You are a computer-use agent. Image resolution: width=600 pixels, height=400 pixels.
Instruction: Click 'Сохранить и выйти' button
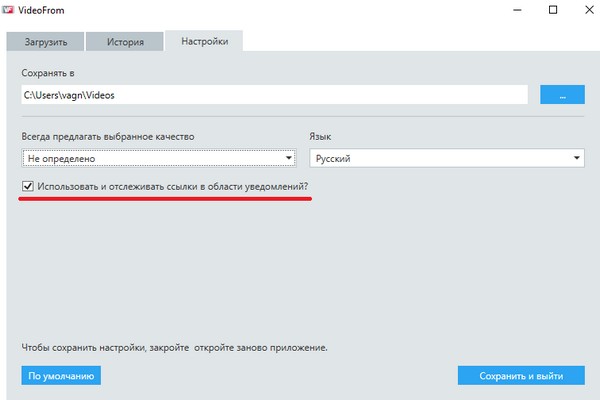pyautogui.click(x=521, y=376)
